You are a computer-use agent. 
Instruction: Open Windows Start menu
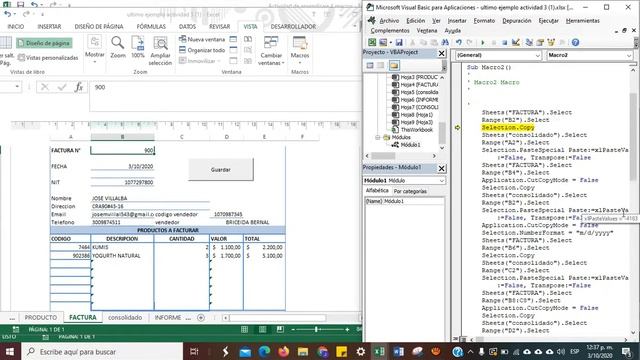[10, 351]
